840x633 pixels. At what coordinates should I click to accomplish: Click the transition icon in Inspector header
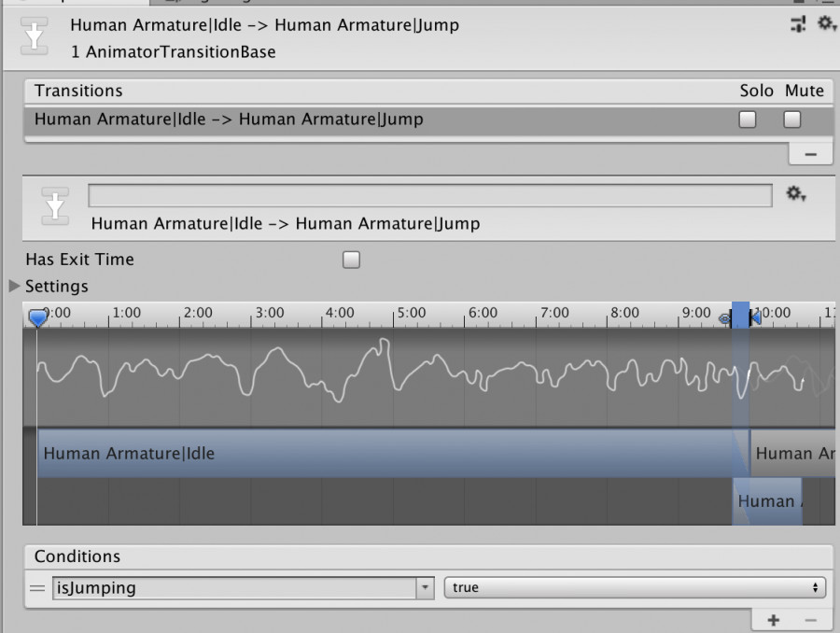pyautogui.click(x=35, y=36)
